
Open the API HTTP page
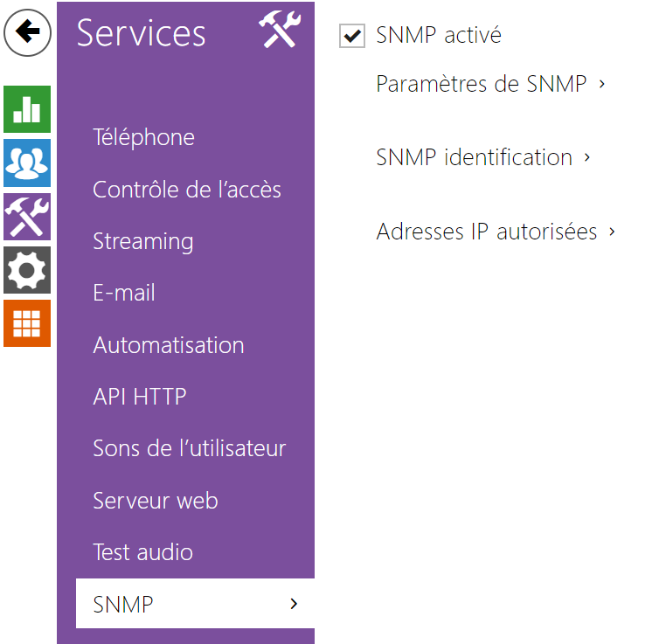coord(139,397)
